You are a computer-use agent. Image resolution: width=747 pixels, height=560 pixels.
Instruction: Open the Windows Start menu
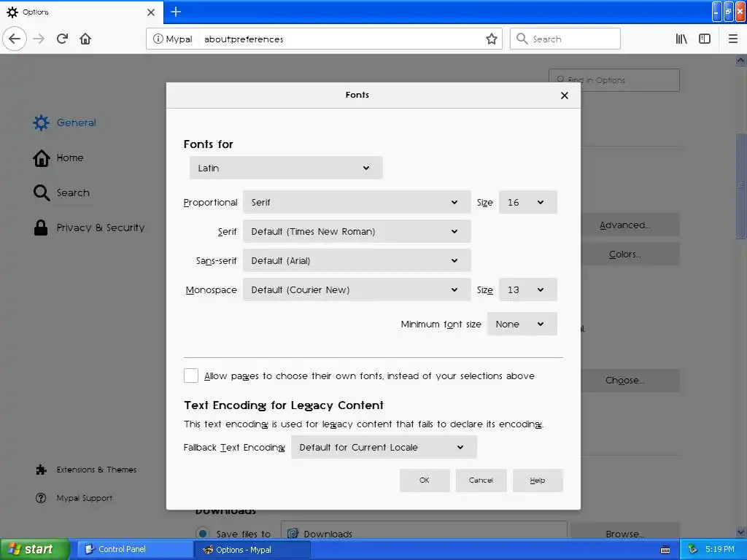(x=35, y=549)
